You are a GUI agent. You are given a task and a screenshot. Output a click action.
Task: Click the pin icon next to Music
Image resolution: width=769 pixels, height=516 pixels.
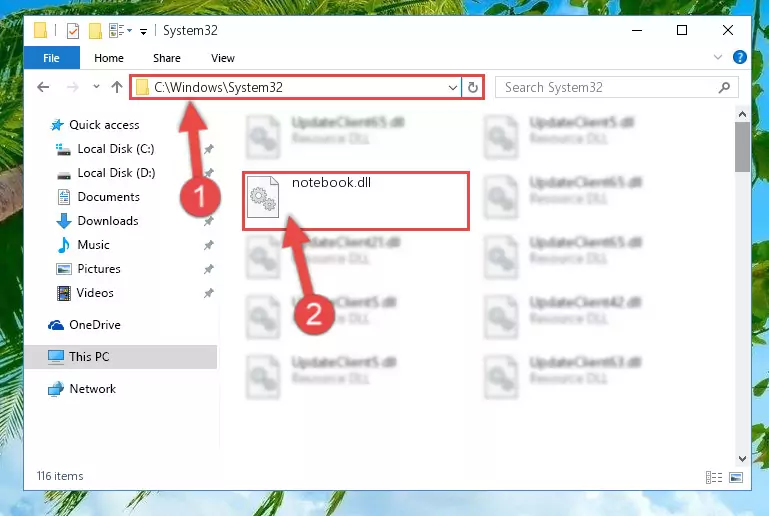[208, 245]
